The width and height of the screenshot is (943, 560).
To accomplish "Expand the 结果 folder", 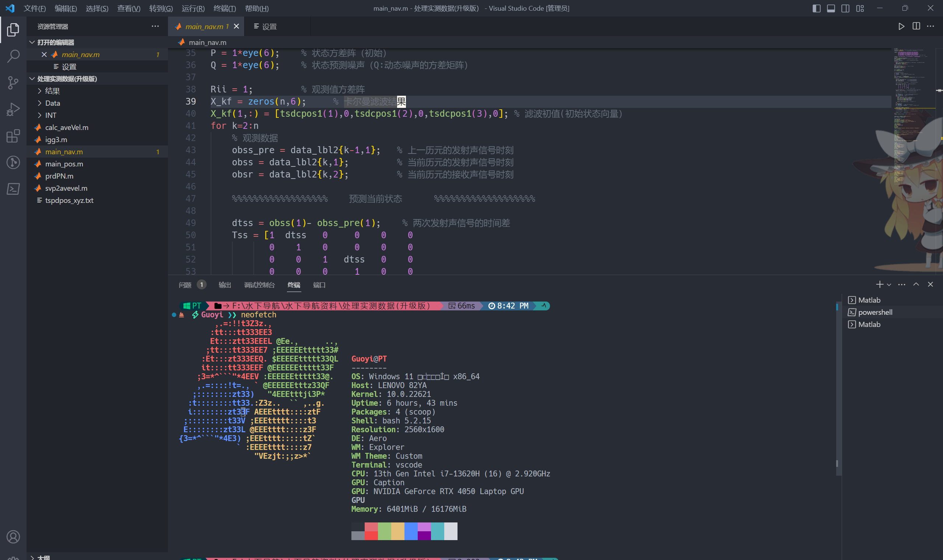I will coord(97,91).
